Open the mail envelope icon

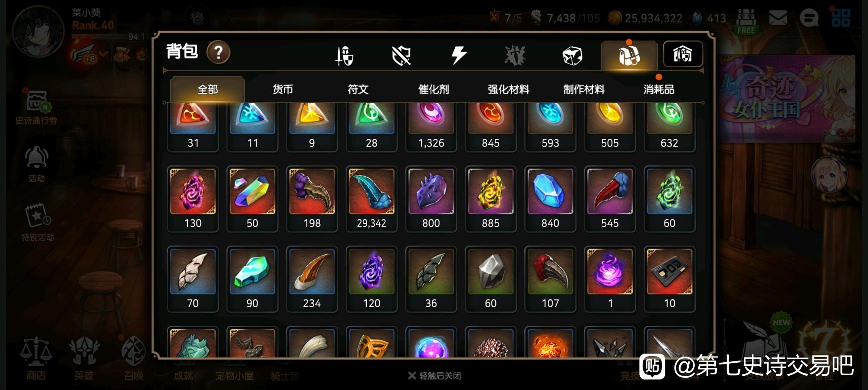tap(778, 18)
